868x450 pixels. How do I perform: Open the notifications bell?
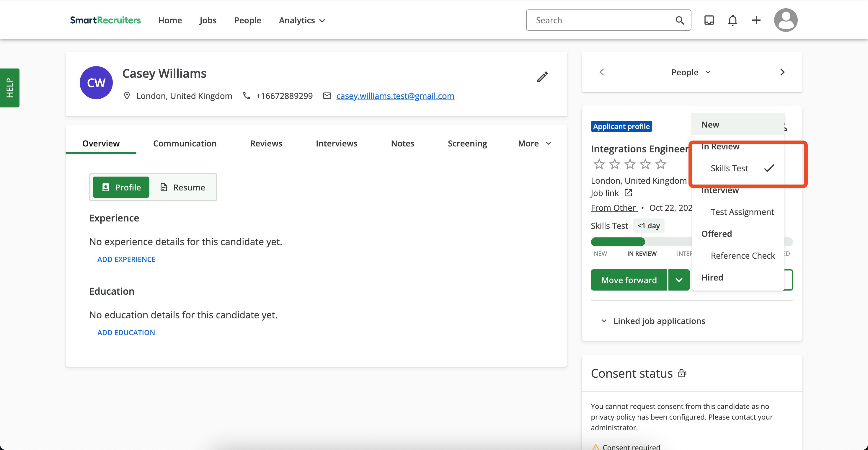[x=732, y=20]
